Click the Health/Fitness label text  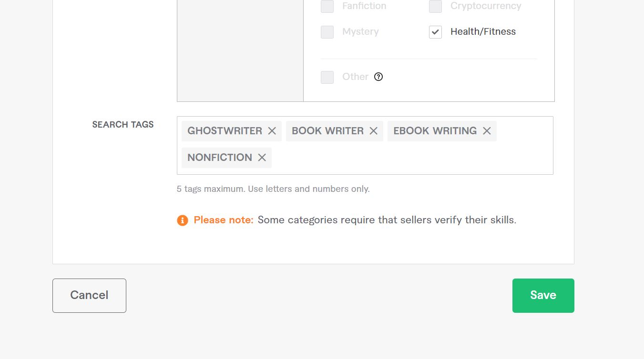[x=483, y=32]
